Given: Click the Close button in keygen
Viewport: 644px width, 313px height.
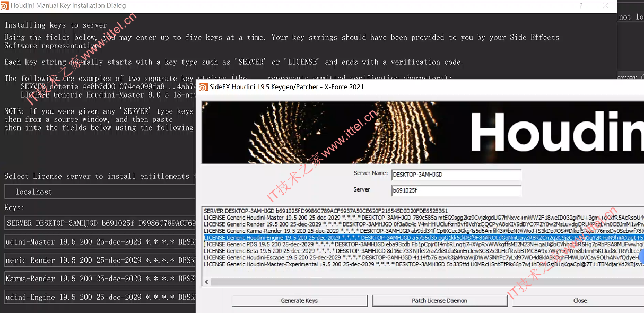Looking at the screenshot, I should [x=579, y=301].
